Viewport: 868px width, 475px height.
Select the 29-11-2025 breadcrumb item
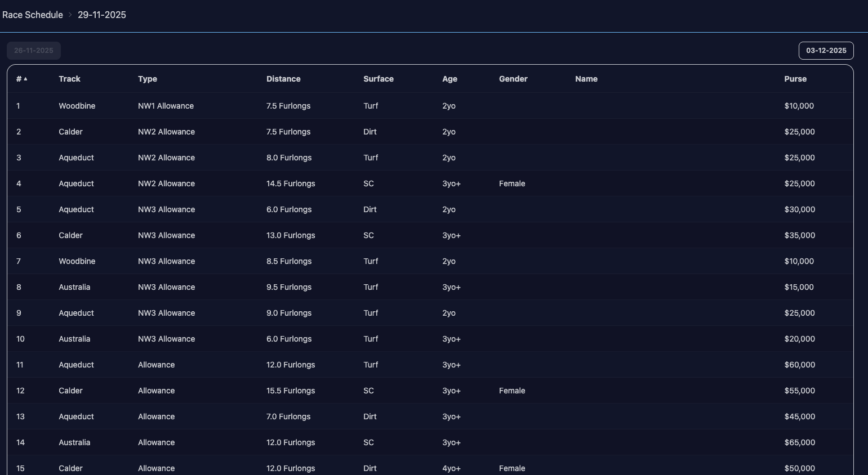(102, 15)
